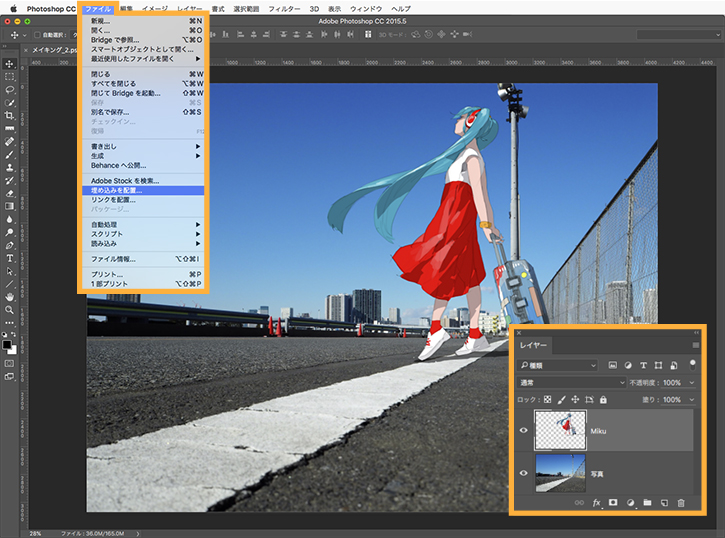Image resolution: width=725 pixels, height=538 pixels.
Task: Select the Healing Brush tool
Action: (10, 141)
